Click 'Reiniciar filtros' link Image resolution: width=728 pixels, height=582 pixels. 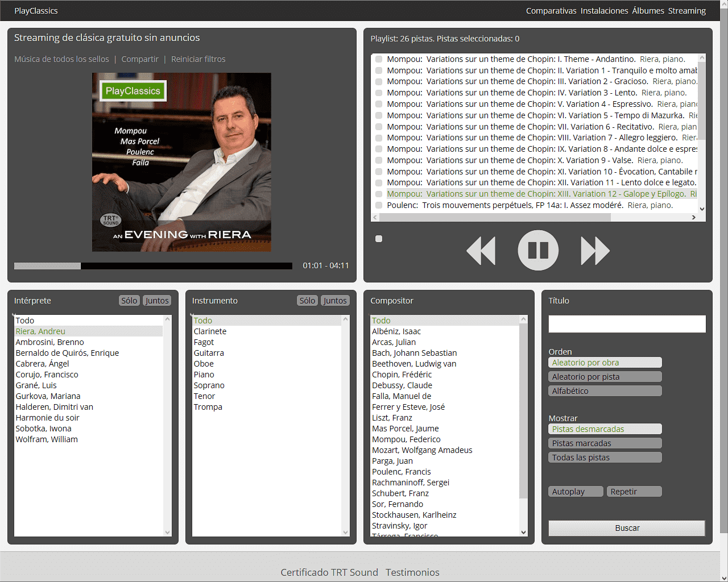(x=198, y=59)
